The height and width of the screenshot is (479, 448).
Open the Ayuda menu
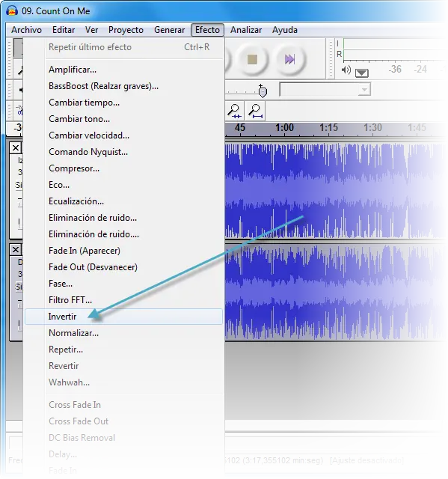[x=285, y=30]
